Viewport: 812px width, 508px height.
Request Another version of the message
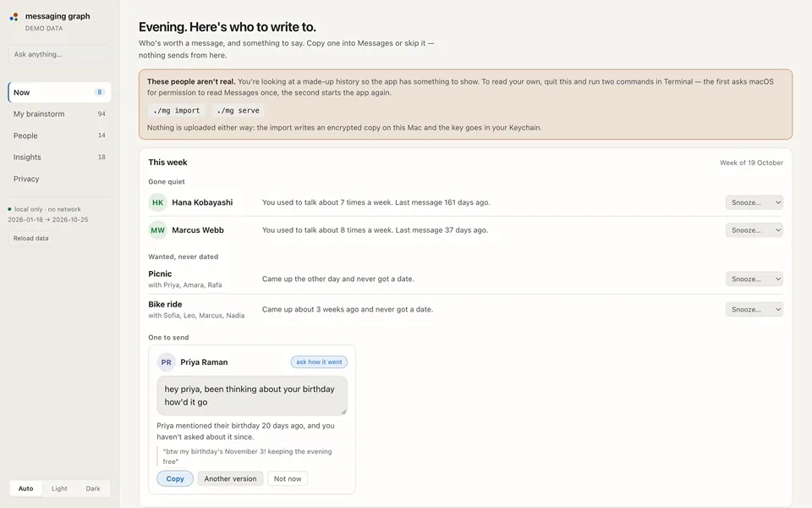[x=230, y=478]
